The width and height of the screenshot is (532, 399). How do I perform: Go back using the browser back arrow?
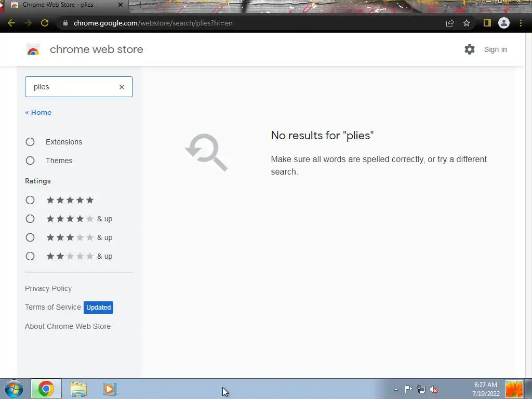[x=11, y=23]
